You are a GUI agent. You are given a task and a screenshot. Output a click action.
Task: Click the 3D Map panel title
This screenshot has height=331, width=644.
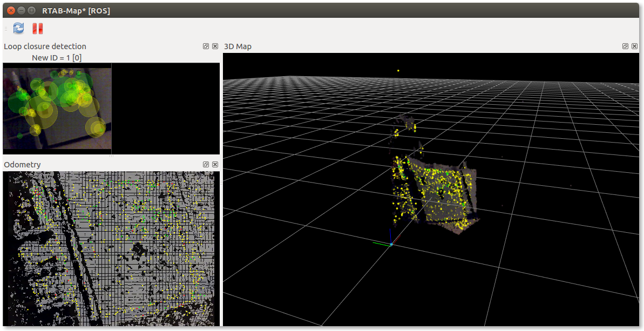pos(238,46)
